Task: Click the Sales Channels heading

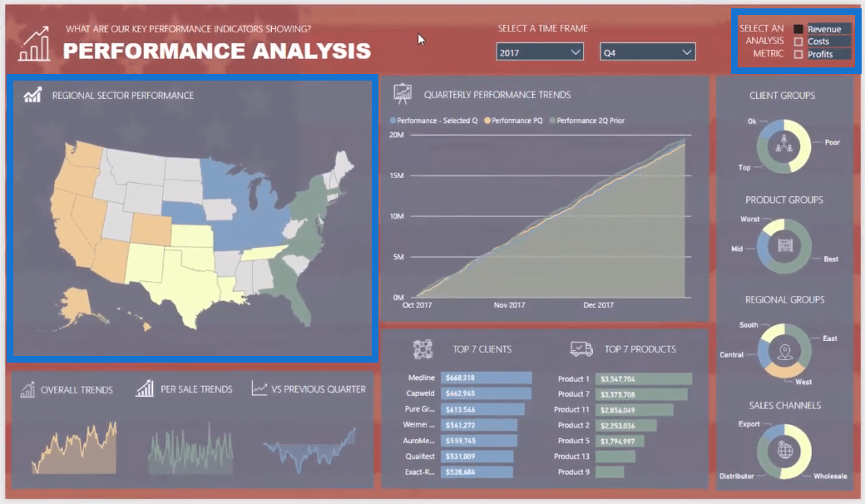Action: point(784,405)
